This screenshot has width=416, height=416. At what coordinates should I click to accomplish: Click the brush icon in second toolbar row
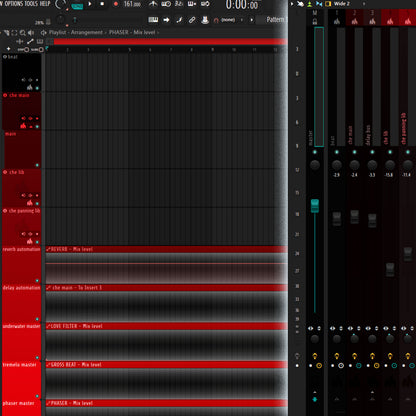(x=179, y=20)
